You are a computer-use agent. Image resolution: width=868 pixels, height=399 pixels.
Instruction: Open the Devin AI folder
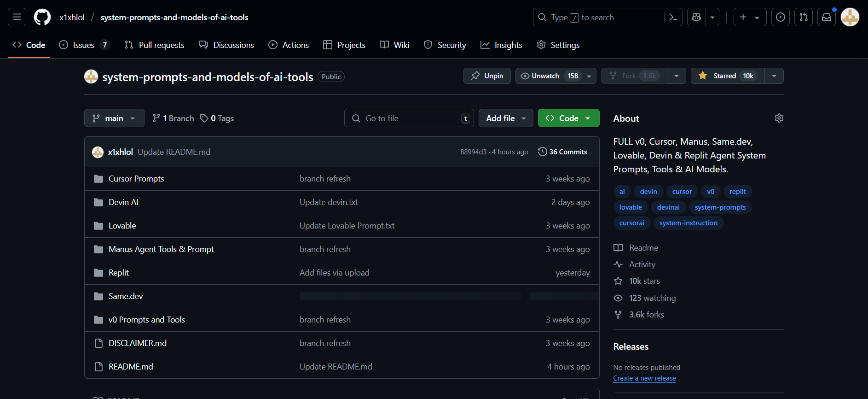(x=123, y=202)
